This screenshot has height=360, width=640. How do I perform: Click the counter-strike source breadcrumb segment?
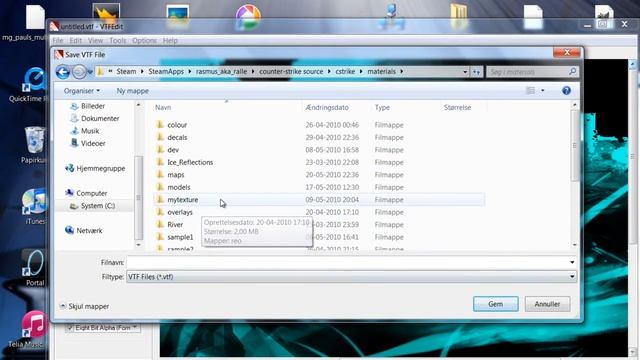click(x=291, y=71)
